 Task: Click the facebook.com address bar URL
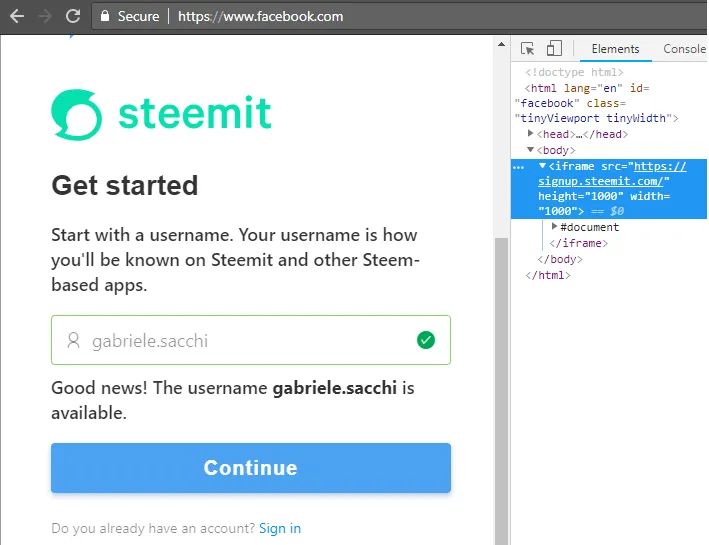click(260, 16)
